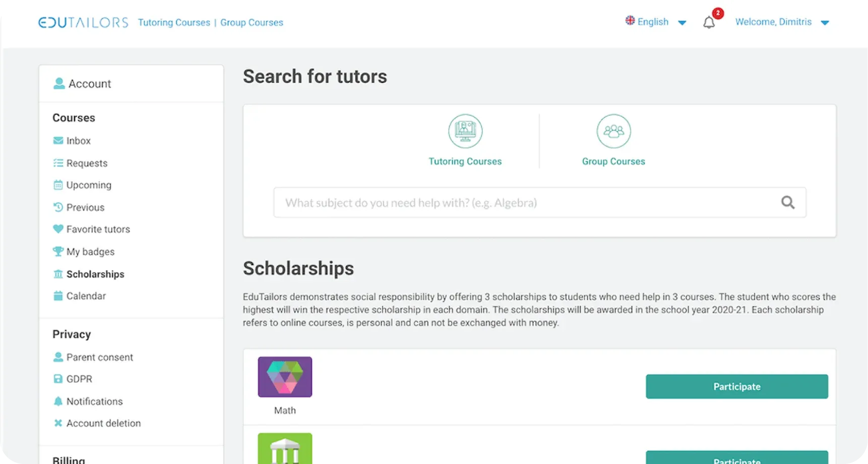The height and width of the screenshot is (464, 868).
Task: Go to My badges in sidebar
Action: (90, 251)
